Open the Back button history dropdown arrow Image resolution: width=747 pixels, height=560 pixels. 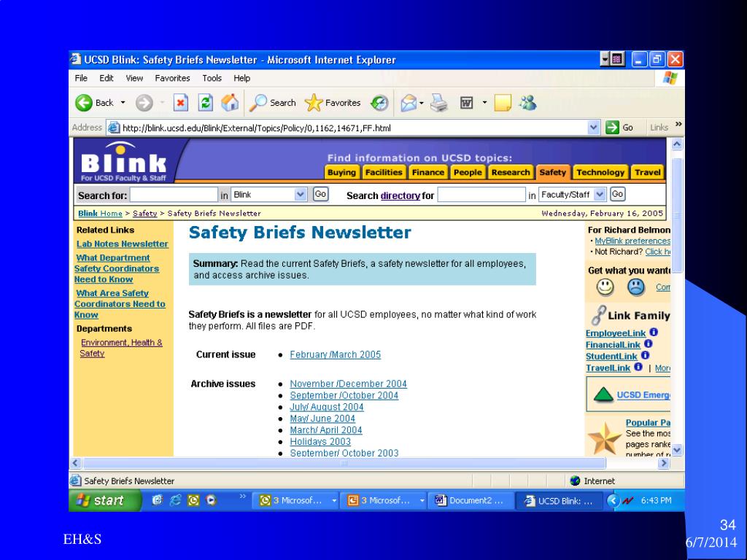[123, 103]
